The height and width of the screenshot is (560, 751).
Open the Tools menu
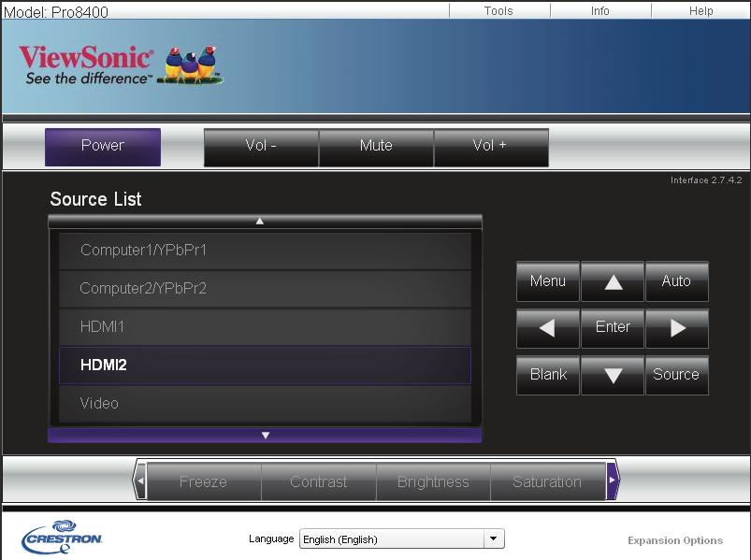point(498,10)
